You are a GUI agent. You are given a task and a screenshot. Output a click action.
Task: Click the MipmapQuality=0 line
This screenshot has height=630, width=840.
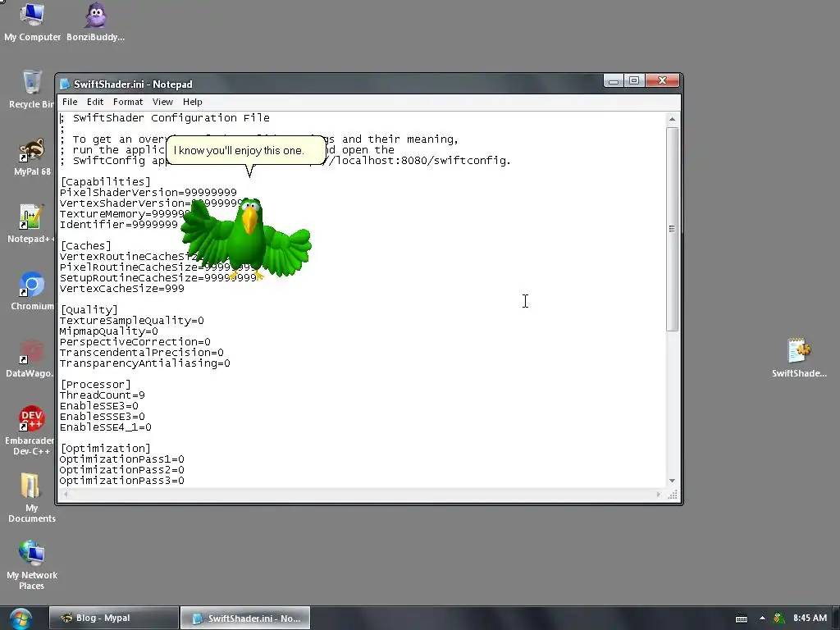pyautogui.click(x=109, y=331)
